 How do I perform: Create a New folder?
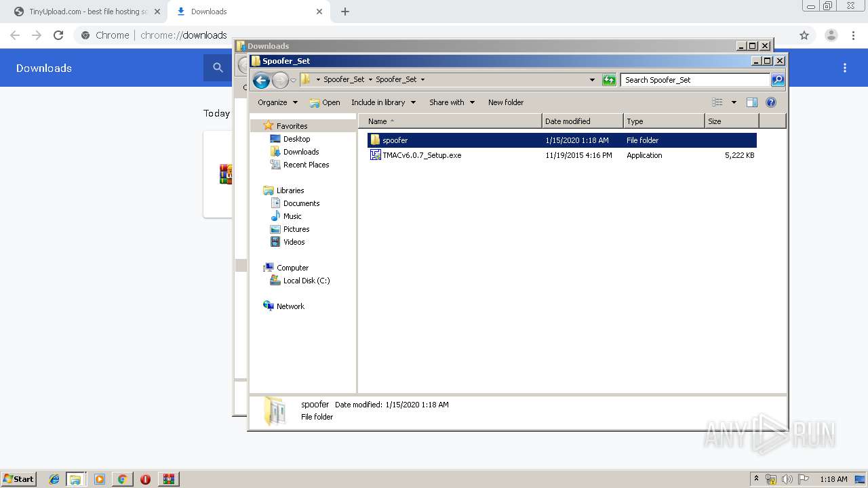point(506,102)
